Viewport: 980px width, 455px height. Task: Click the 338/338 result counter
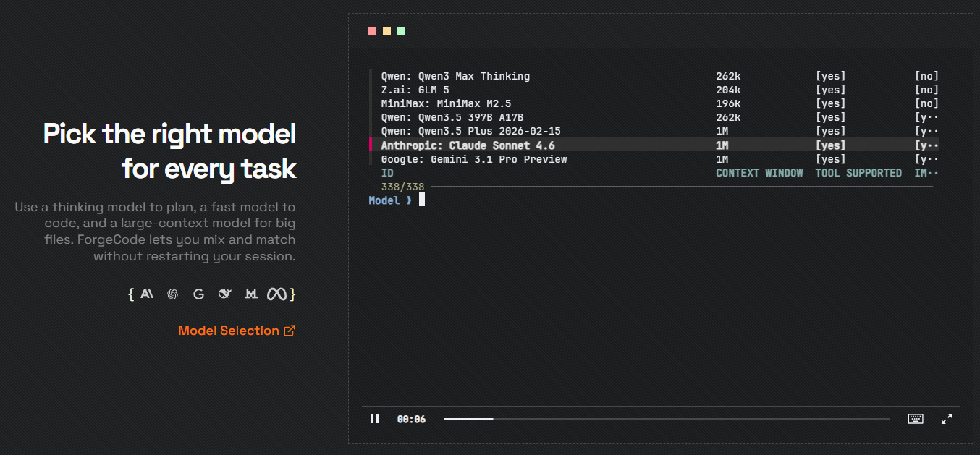tap(402, 187)
